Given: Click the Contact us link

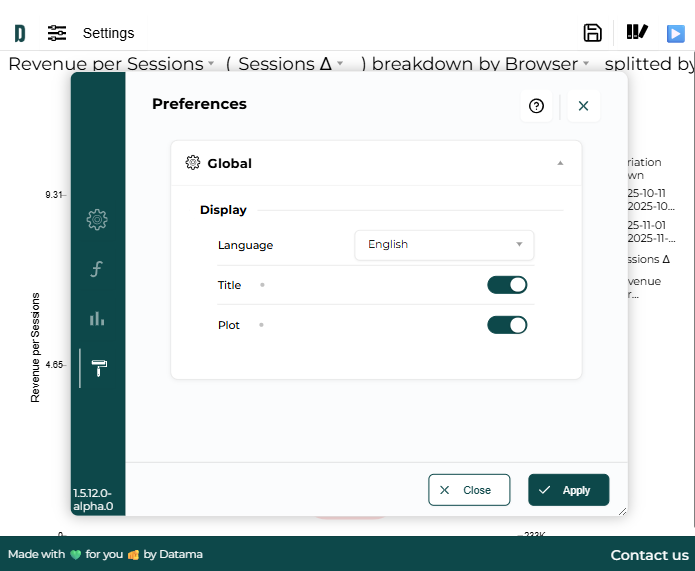Looking at the screenshot, I should [649, 555].
